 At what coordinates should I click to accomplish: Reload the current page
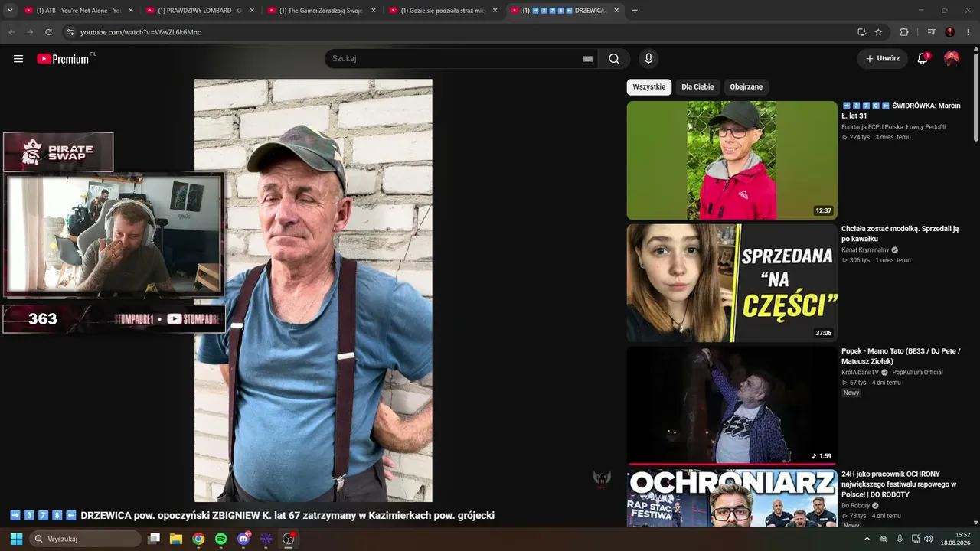point(48,32)
